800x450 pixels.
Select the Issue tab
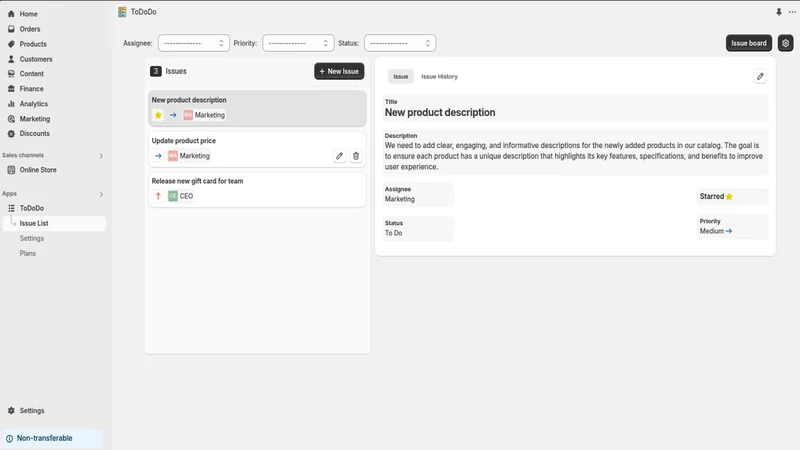click(401, 77)
